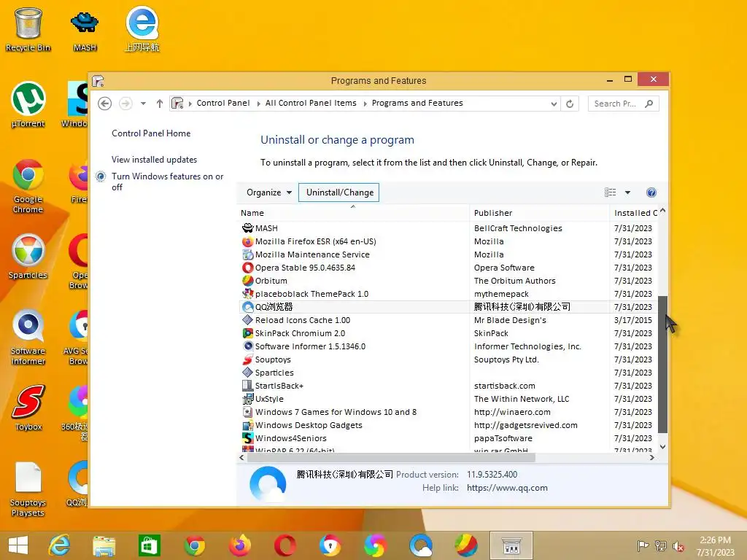Select Mozilla Maintenance Service entry
The height and width of the screenshot is (560, 747).
coord(447,254)
